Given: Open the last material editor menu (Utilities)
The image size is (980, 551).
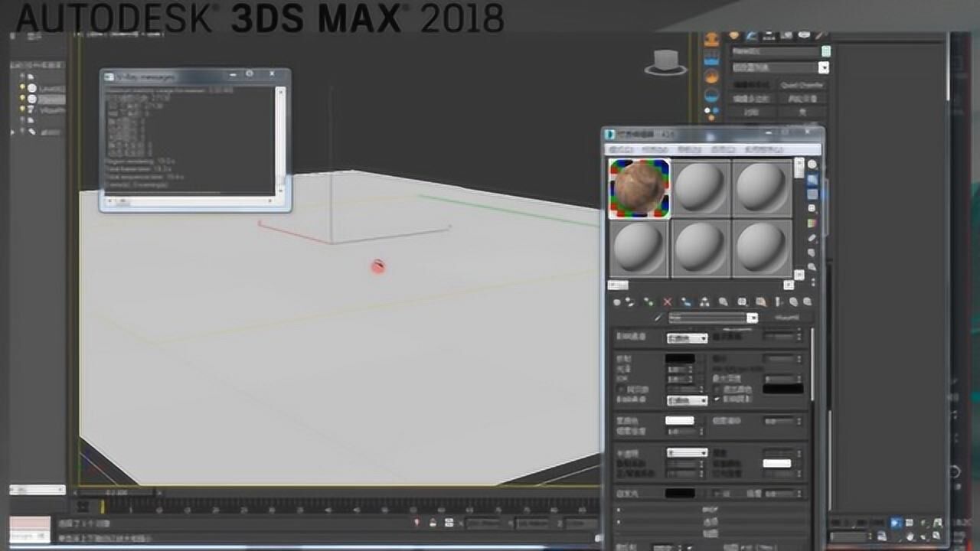Looking at the screenshot, I should (763, 150).
